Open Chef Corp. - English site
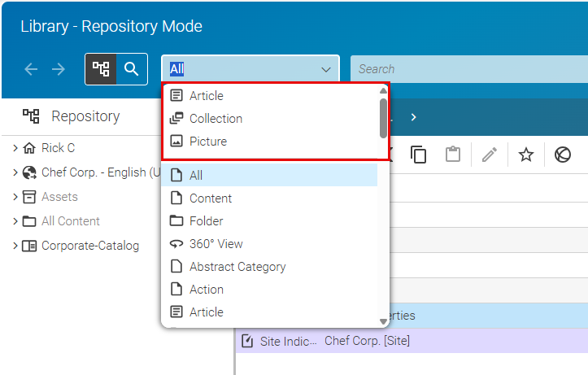The width and height of the screenshot is (588, 375). (101, 172)
